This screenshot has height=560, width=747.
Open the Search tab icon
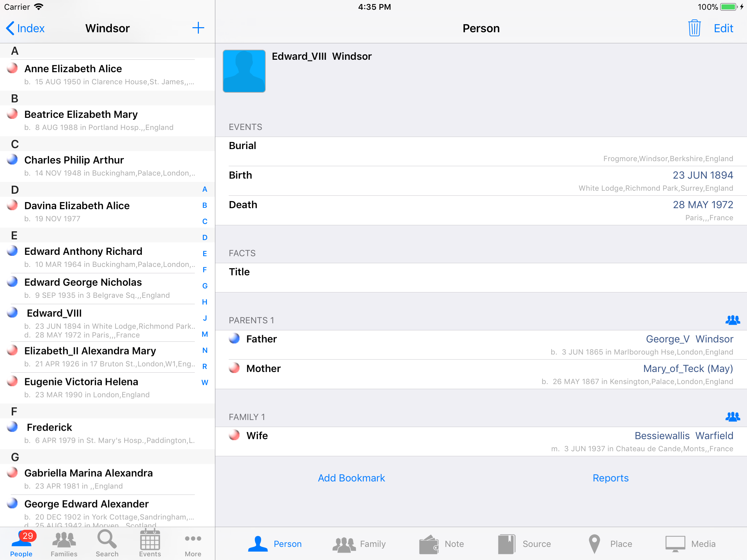107,544
